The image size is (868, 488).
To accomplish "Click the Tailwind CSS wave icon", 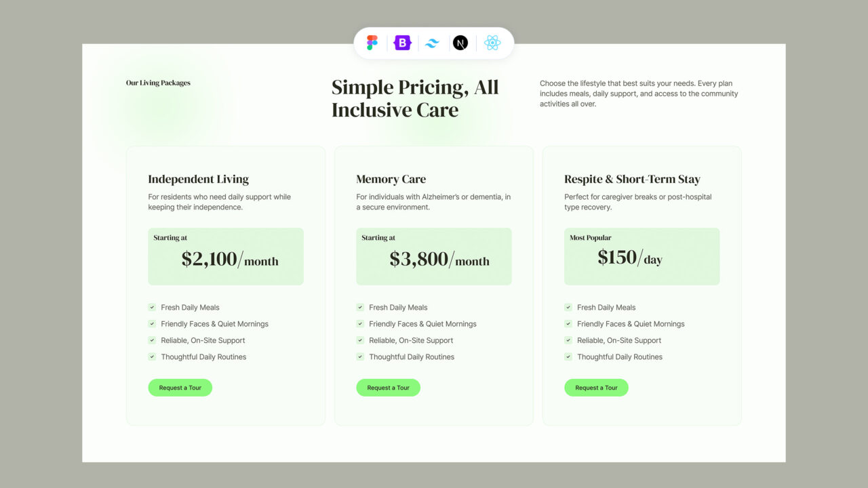I will coord(431,43).
